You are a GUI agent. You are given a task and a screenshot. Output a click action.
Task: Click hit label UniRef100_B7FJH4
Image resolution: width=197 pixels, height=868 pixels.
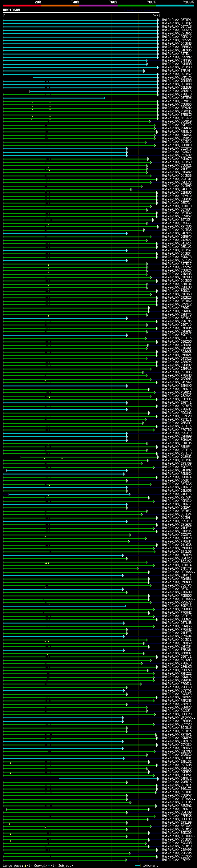(x=177, y=71)
